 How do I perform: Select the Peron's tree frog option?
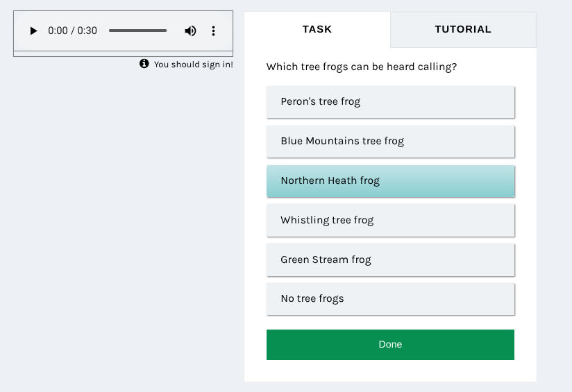coord(390,102)
